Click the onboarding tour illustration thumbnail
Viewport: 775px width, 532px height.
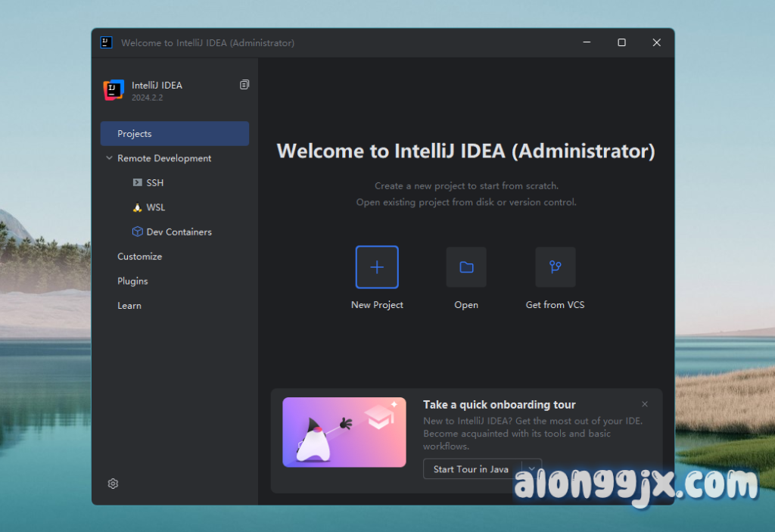click(344, 432)
